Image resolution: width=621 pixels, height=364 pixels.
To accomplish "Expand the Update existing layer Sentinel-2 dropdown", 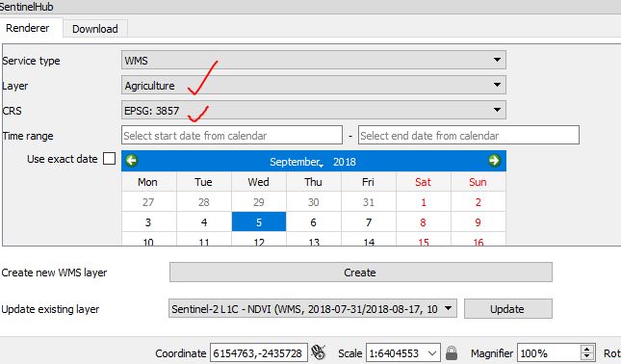I will pos(313,308).
